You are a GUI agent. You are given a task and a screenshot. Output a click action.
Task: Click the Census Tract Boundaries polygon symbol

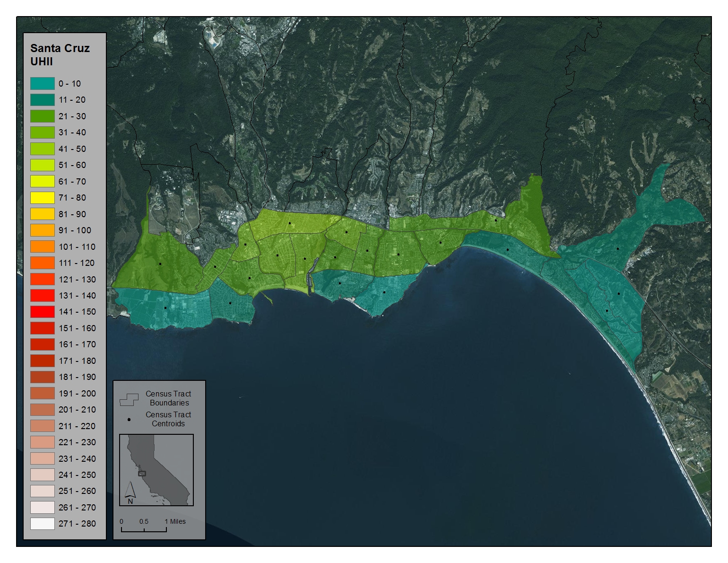click(129, 399)
